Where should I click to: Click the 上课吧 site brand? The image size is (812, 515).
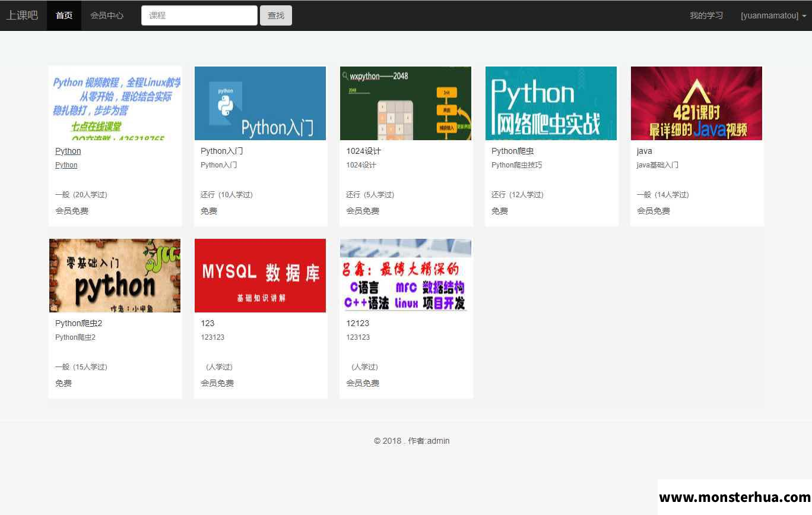[x=22, y=15]
